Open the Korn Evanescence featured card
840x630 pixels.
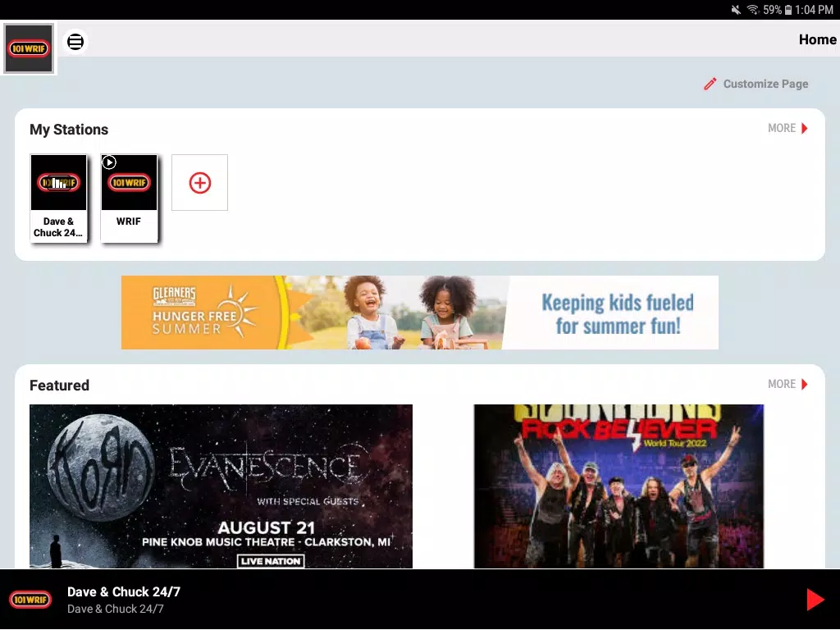[221, 486]
